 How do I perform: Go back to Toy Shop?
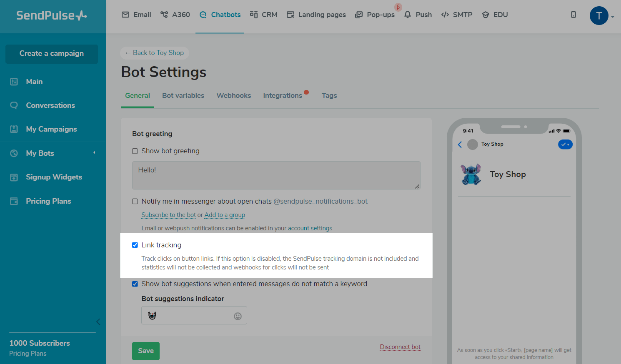point(155,53)
